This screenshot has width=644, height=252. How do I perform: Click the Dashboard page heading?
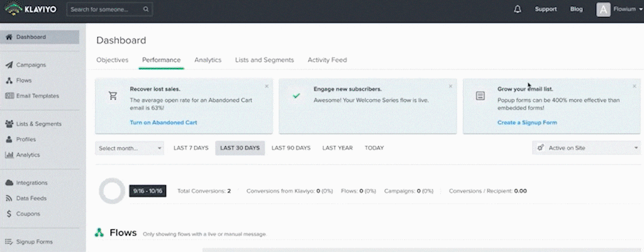point(121,40)
